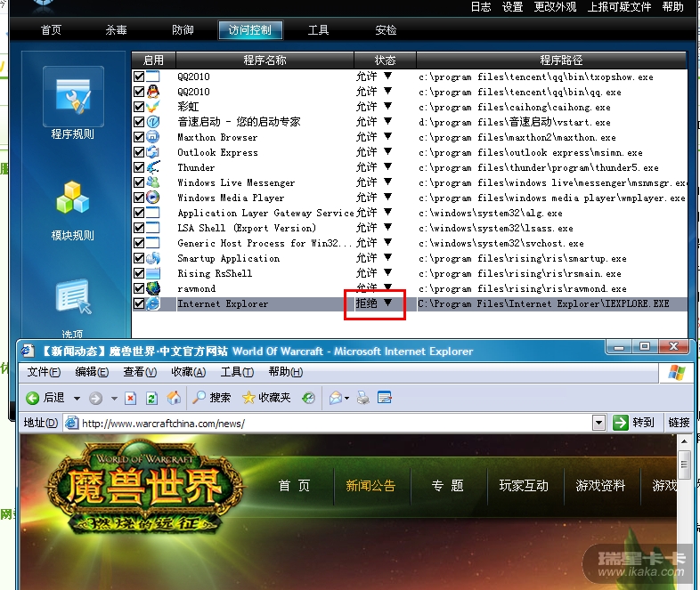Click the 彩虹 program icon
This screenshot has height=590, width=700.
[153, 107]
